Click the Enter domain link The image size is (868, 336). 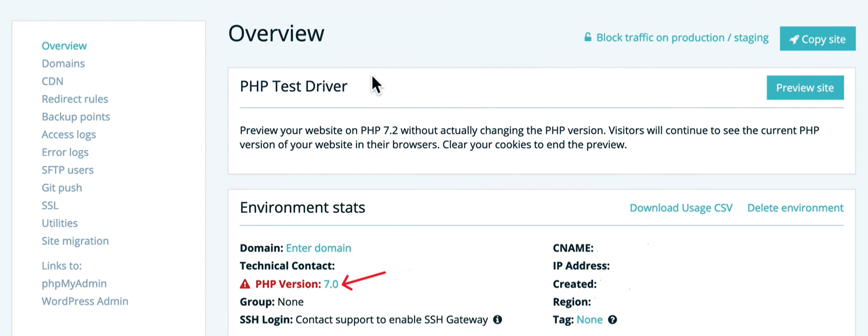(x=318, y=248)
